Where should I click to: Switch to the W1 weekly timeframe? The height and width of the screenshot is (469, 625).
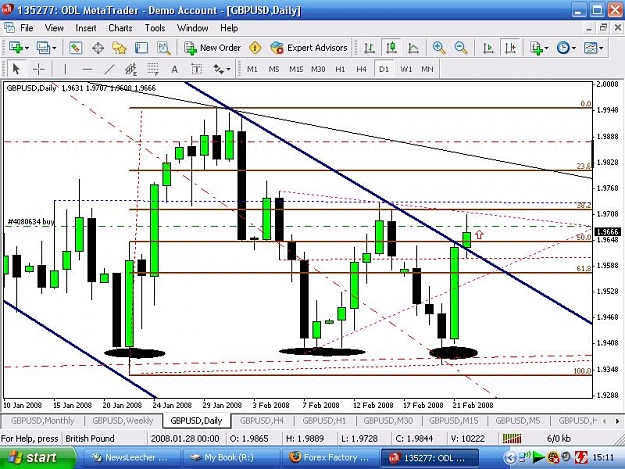point(406,69)
